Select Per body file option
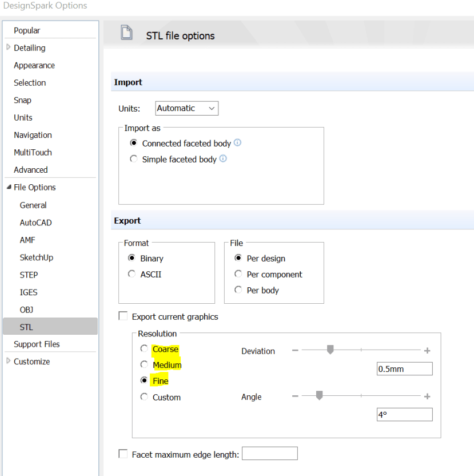Viewport: 474px width, 476px height. (x=238, y=289)
